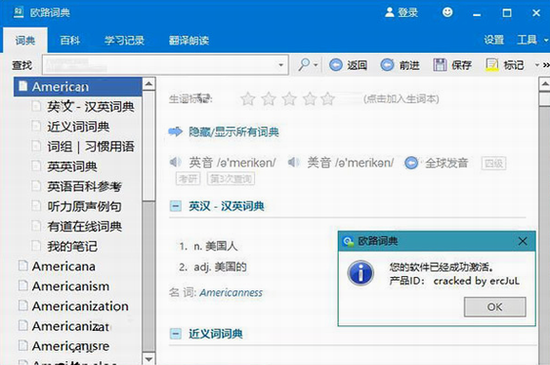Click the smiley face feedback icon
The width and height of the screenshot is (550, 365).
click(x=447, y=13)
